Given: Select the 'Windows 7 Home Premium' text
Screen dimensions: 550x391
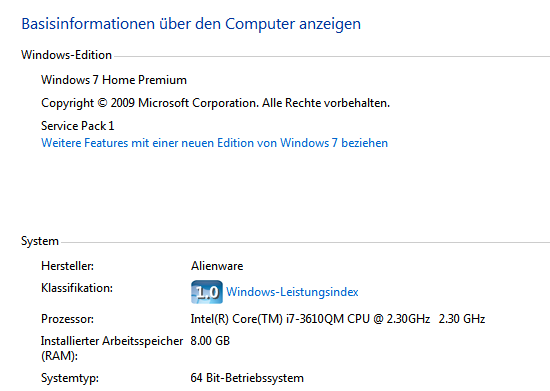Looking at the screenshot, I should (x=114, y=80).
